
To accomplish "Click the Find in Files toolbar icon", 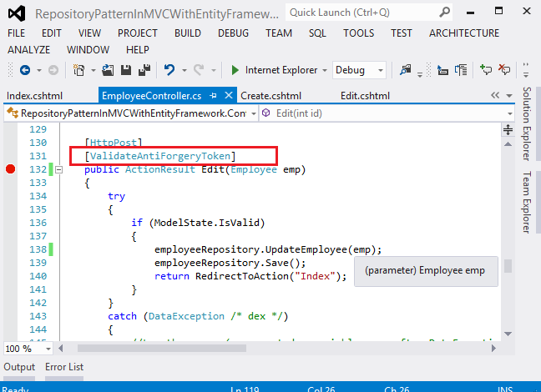I will (x=406, y=70).
